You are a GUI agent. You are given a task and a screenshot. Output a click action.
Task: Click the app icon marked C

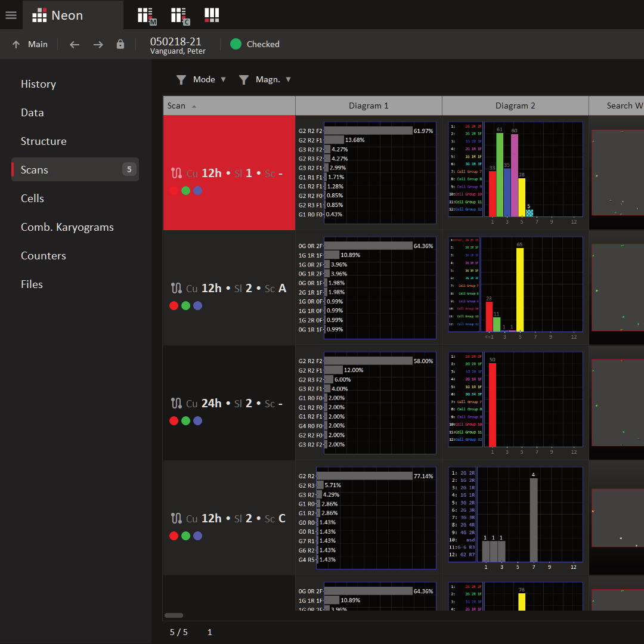point(179,16)
